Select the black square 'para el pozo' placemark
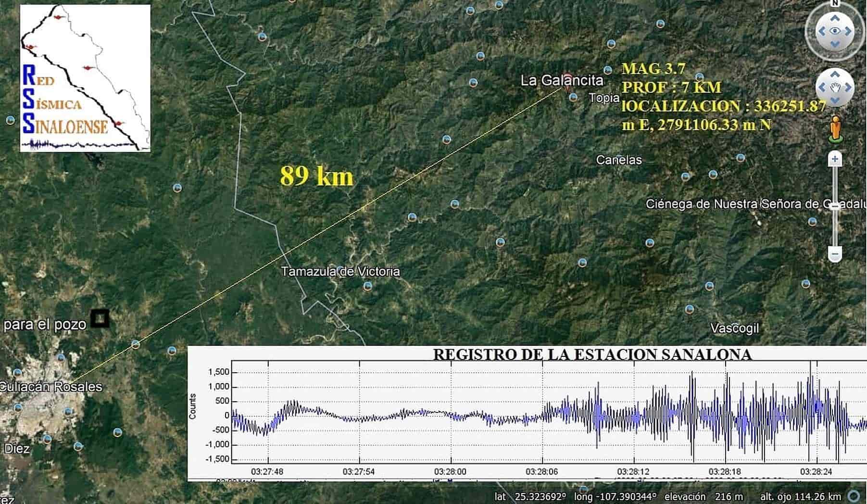Viewport: 867px width, 504px height. [100, 318]
